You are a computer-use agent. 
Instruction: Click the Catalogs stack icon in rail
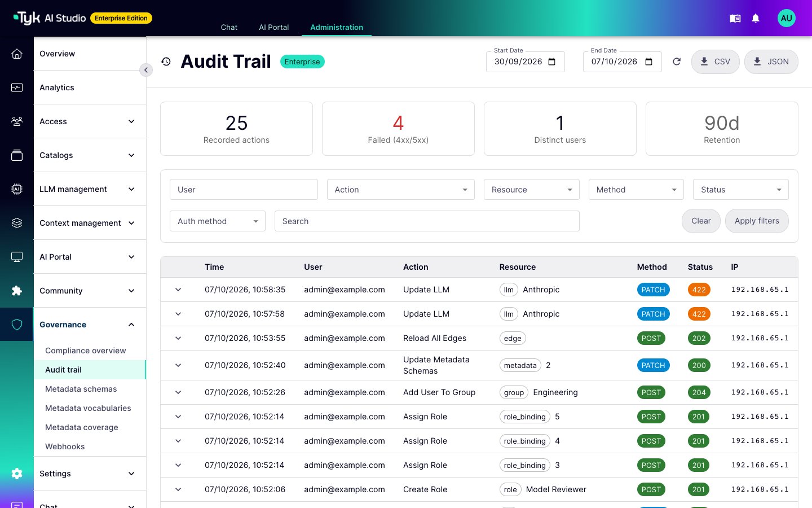pos(17,155)
